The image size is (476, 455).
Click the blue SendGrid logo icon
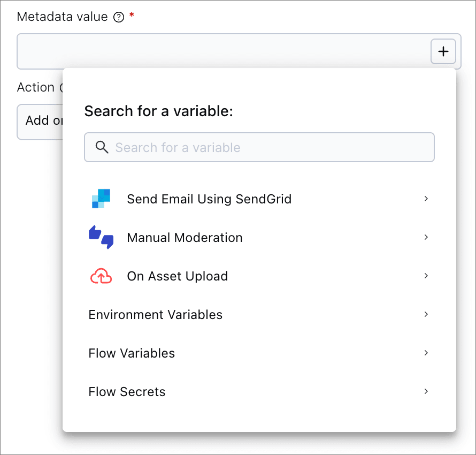(101, 199)
